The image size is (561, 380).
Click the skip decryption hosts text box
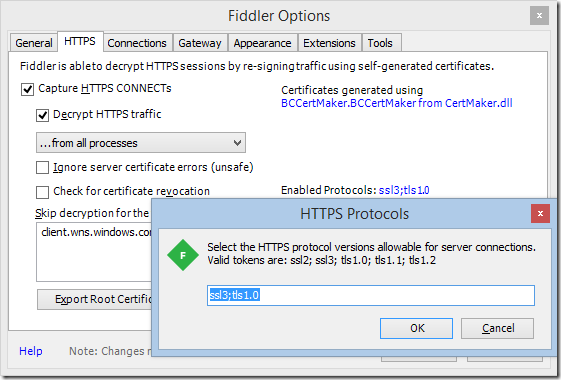94,252
